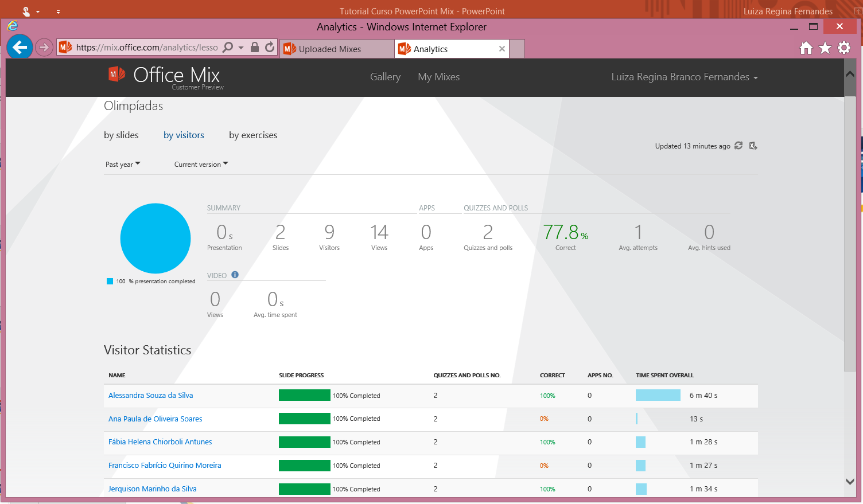The width and height of the screenshot is (863, 504).
Task: Click the Visitor Statistics heading
Action: coord(147,350)
